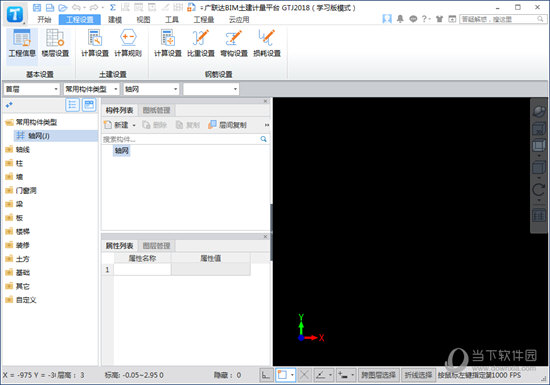
Task: Select 轴网(J) in navigation tree
Action: click(x=56, y=136)
